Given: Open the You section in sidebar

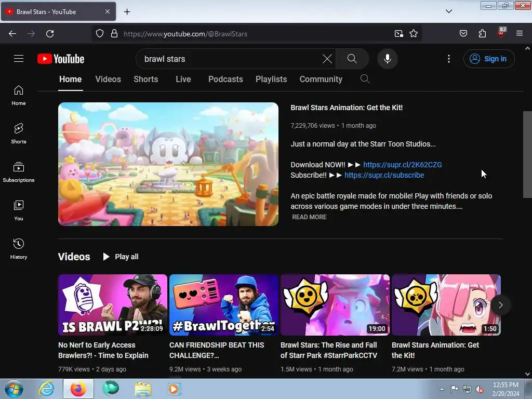Looking at the screenshot, I should (19, 210).
